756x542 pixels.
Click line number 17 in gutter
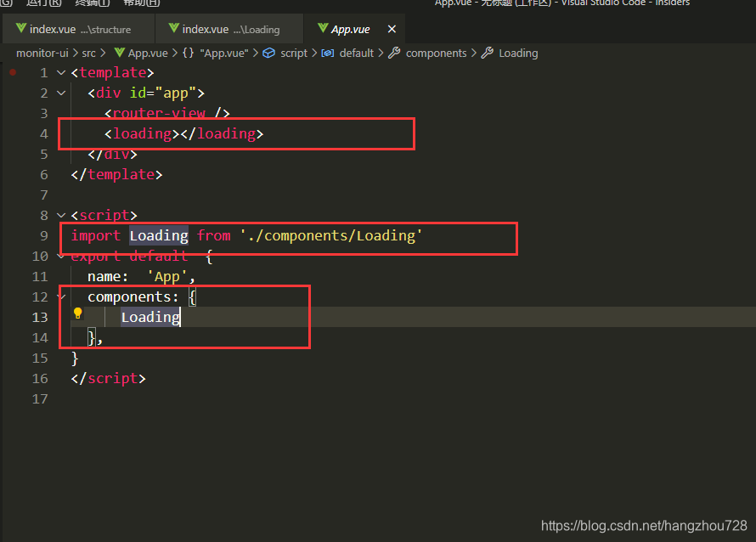(40, 399)
